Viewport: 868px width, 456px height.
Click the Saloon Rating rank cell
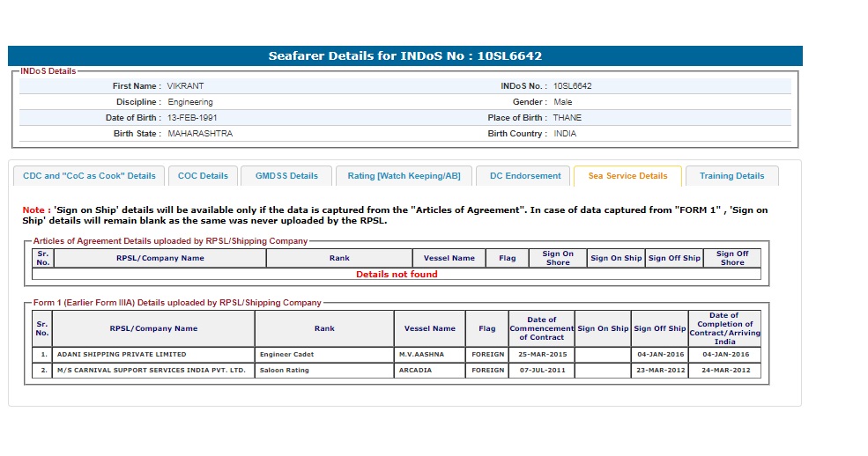(284, 371)
